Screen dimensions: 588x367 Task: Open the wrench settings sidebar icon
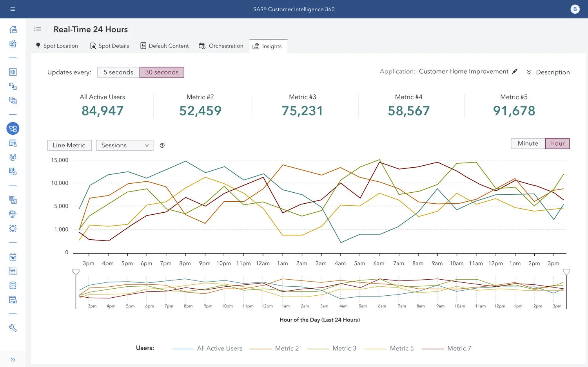[13, 328]
